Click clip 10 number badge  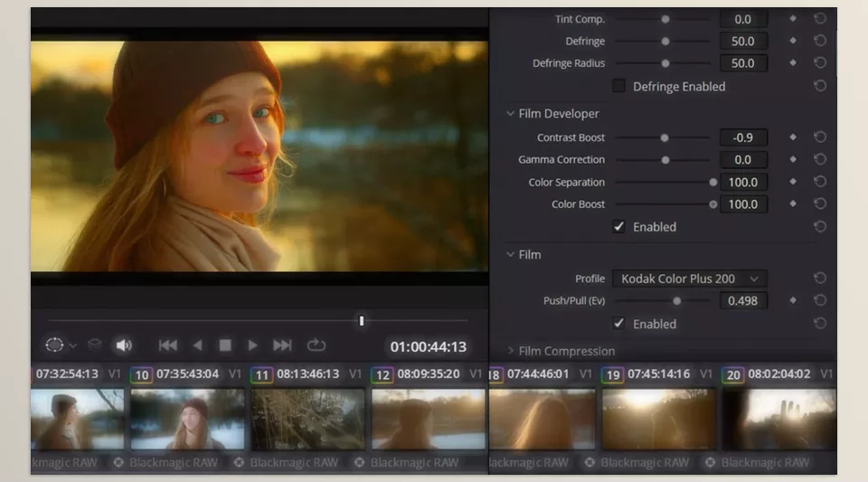pos(142,374)
